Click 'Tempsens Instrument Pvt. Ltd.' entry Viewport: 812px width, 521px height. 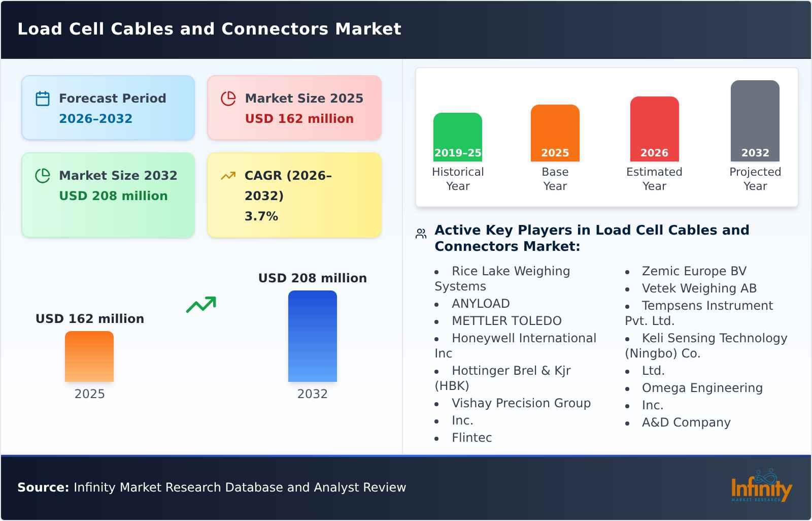699,313
